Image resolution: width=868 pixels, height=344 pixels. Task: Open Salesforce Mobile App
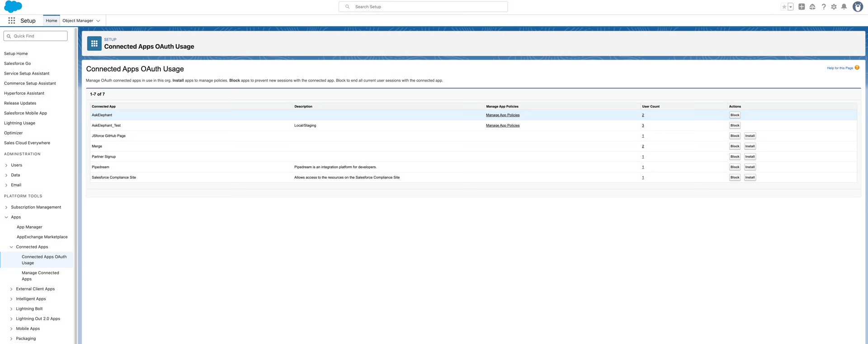pyautogui.click(x=25, y=113)
